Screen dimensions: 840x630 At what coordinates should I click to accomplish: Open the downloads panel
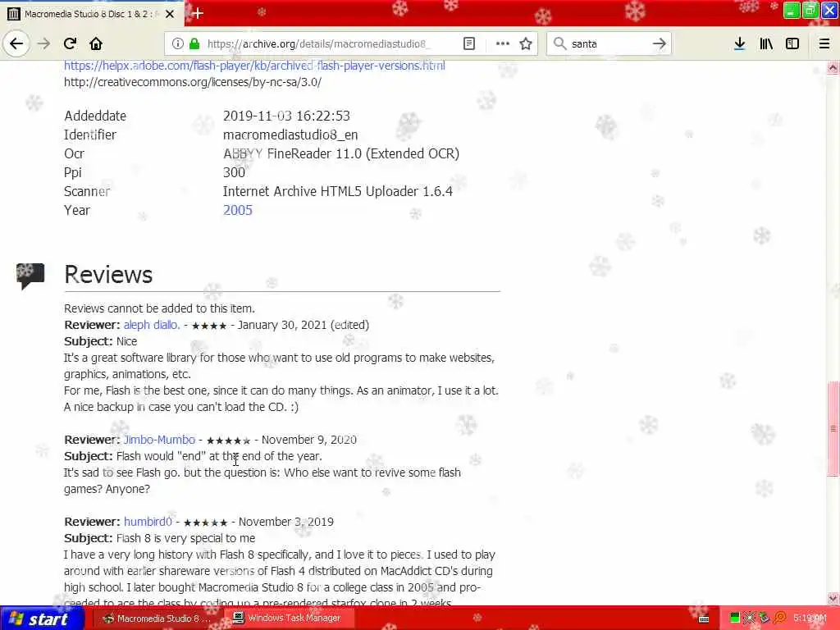coord(740,43)
